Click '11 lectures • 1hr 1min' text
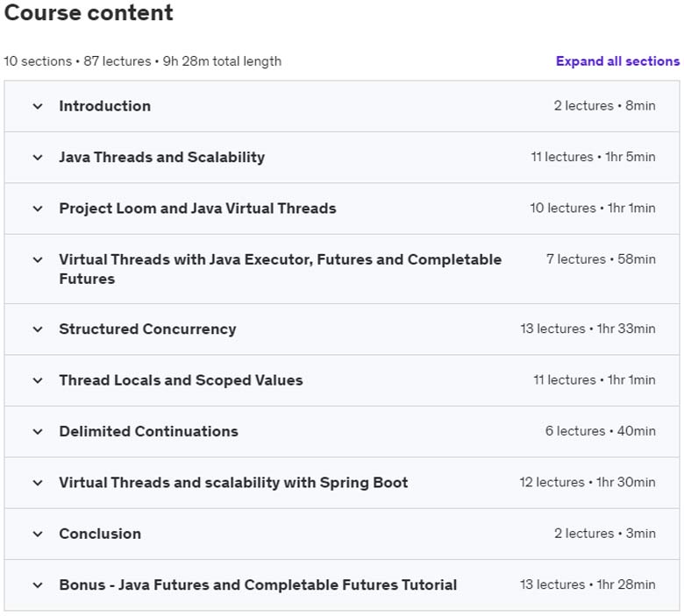The image size is (684, 616). 595,379
